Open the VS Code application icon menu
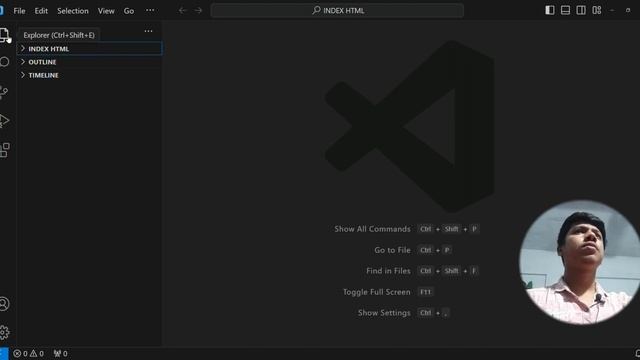640x360 pixels. [x=2, y=11]
